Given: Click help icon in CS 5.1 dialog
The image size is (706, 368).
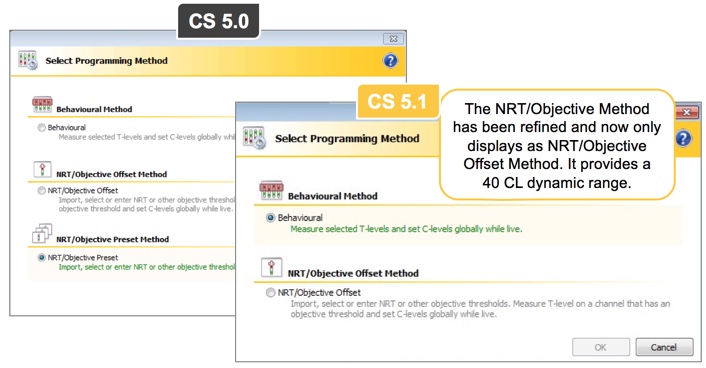Looking at the screenshot, I should click(x=683, y=138).
